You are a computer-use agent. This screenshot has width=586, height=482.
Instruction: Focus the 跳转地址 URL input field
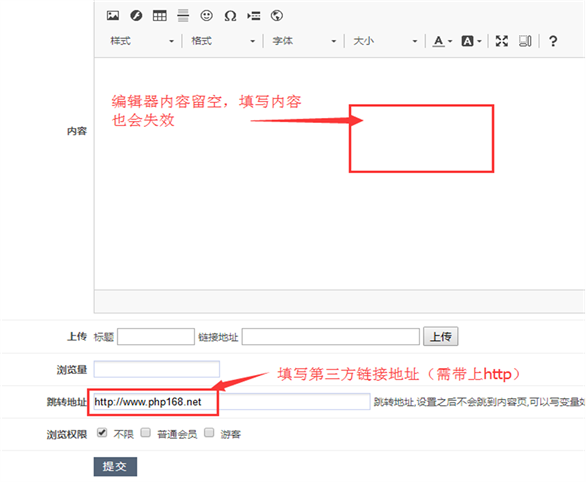[x=232, y=402]
